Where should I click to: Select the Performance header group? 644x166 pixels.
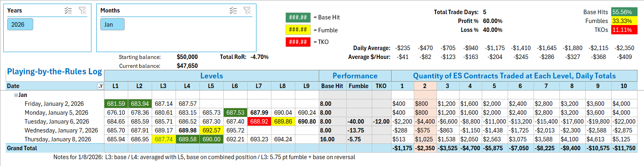click(355, 76)
